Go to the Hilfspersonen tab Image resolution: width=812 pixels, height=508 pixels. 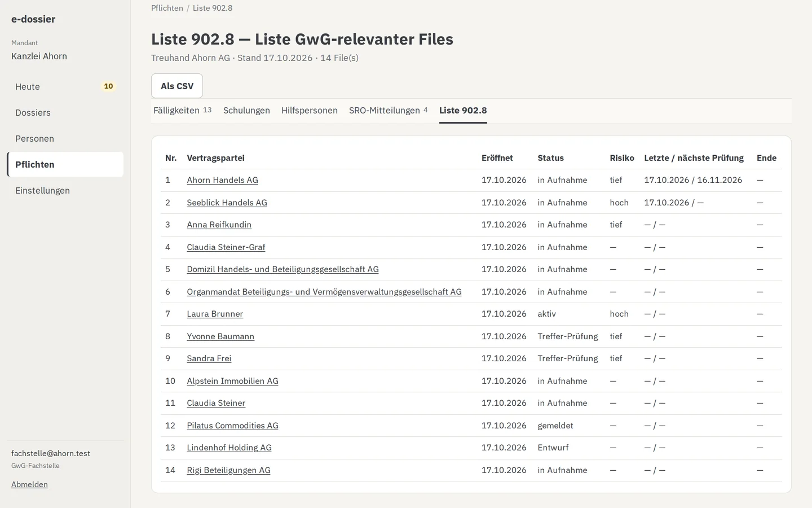(310, 110)
